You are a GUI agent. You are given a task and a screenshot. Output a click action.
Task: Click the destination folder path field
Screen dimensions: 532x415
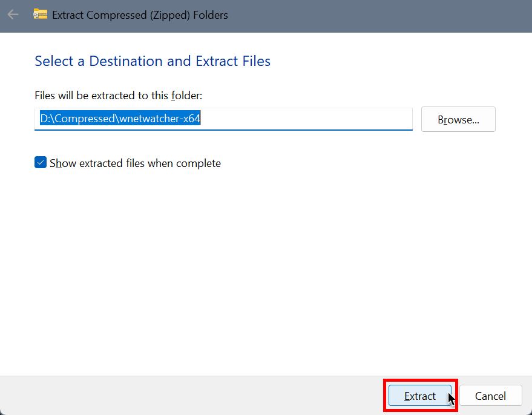tap(223, 119)
